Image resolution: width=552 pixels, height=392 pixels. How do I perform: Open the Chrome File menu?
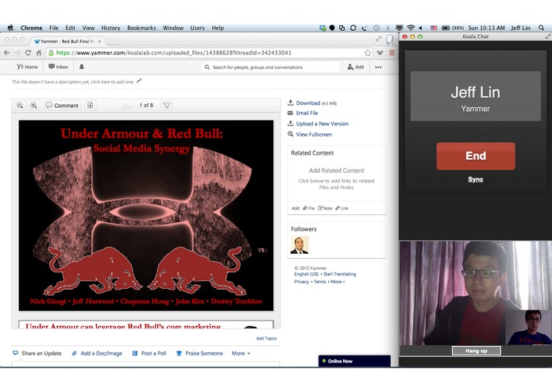54,28
